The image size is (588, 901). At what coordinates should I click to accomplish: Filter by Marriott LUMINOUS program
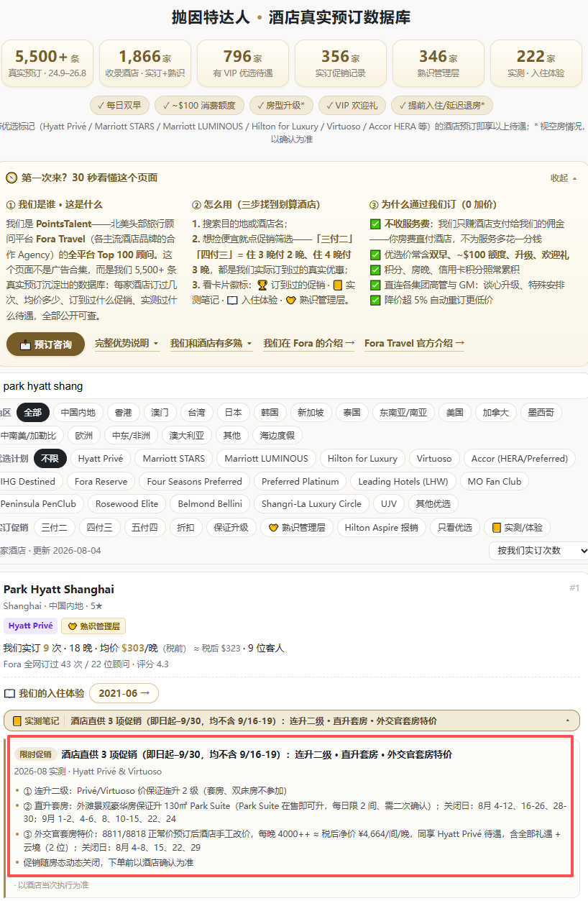pyautogui.click(x=267, y=458)
